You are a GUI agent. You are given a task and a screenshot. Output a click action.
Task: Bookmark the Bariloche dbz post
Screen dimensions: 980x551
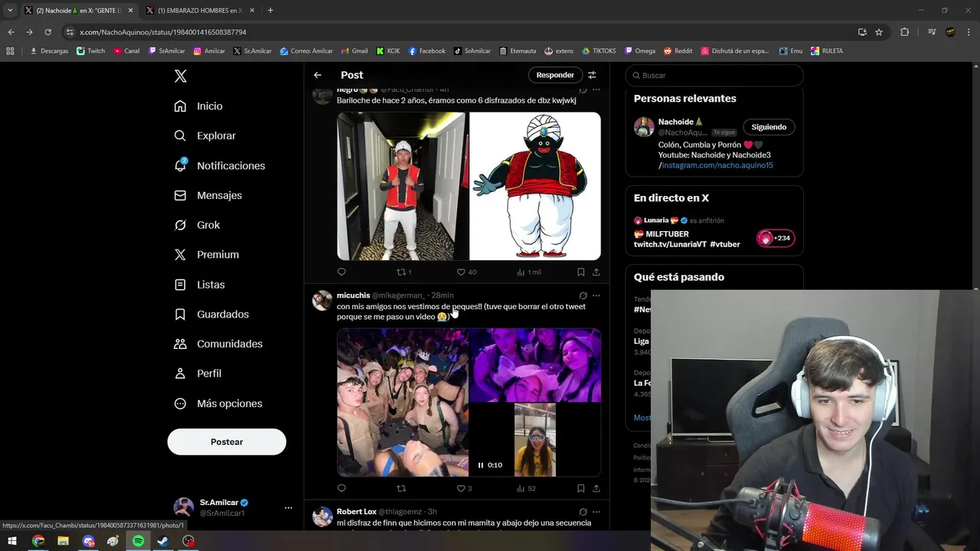click(581, 272)
